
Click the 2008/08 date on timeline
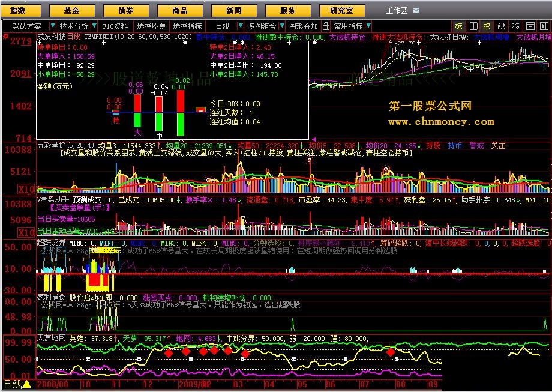[53, 384]
